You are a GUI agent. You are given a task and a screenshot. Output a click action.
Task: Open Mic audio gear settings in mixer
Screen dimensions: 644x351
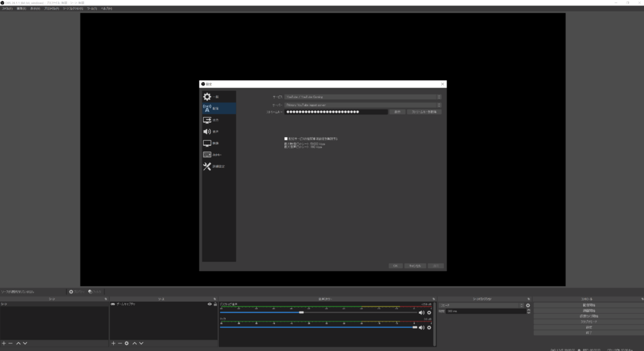tap(429, 328)
